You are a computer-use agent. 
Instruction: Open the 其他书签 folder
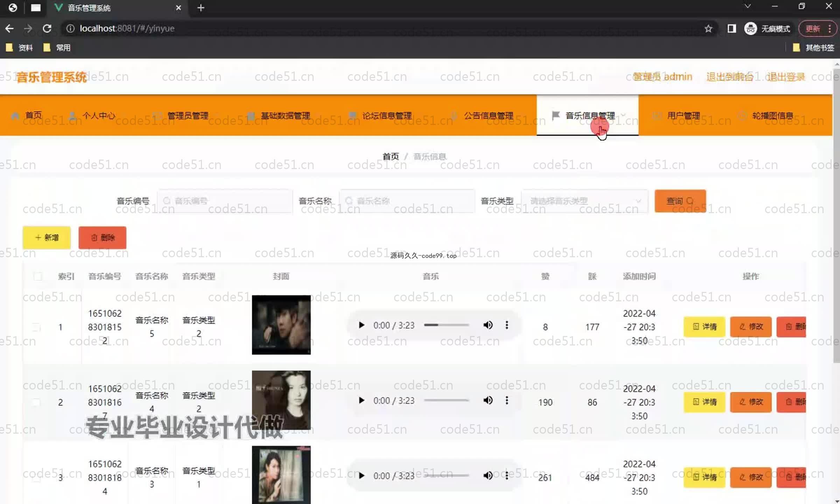click(x=813, y=48)
